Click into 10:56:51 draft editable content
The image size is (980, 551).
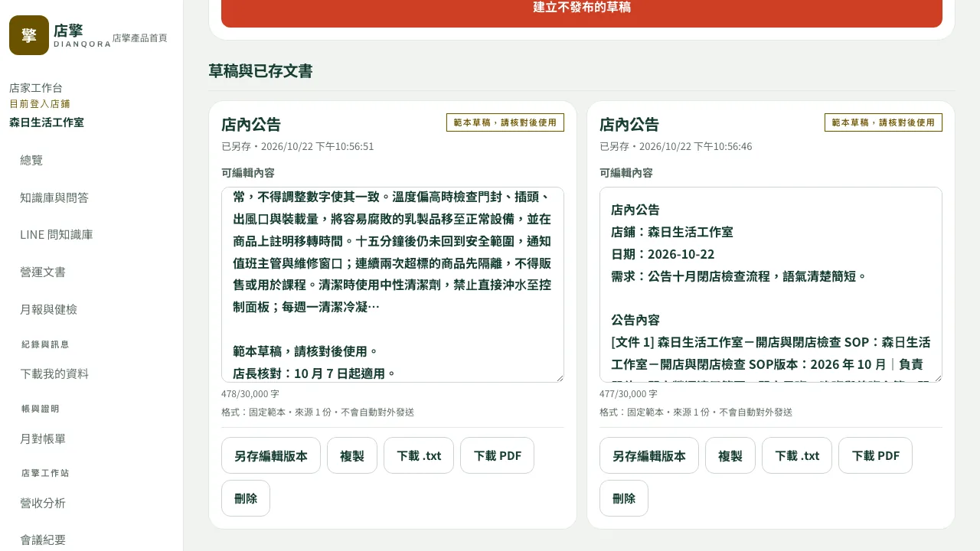393,285
